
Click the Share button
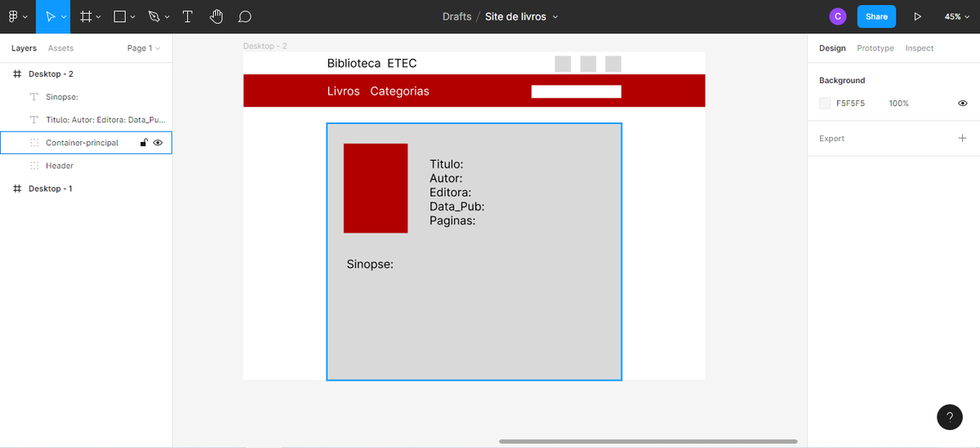point(876,16)
